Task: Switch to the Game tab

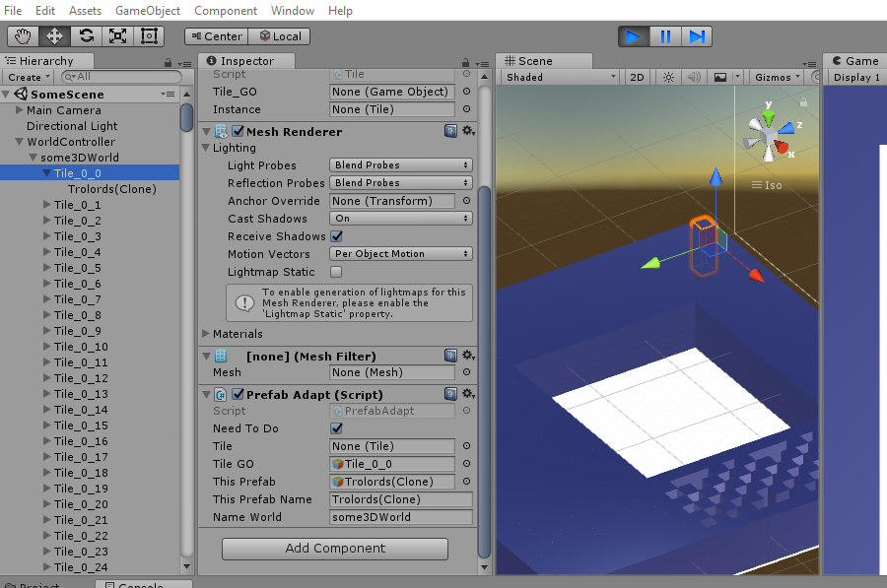Action: [855, 61]
